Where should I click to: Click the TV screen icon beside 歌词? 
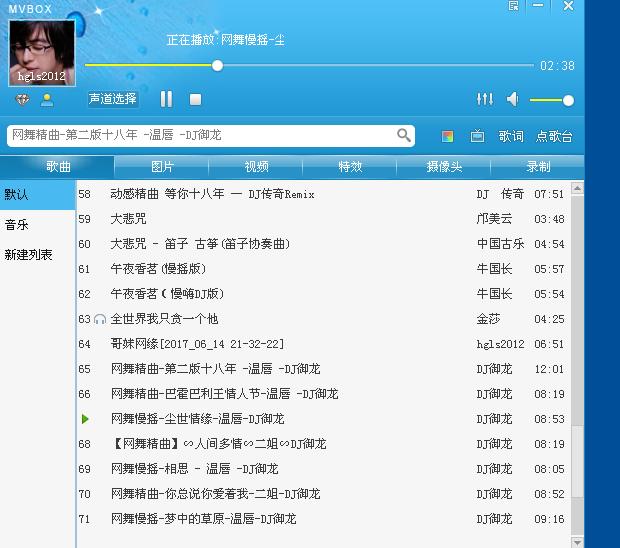[x=477, y=136]
